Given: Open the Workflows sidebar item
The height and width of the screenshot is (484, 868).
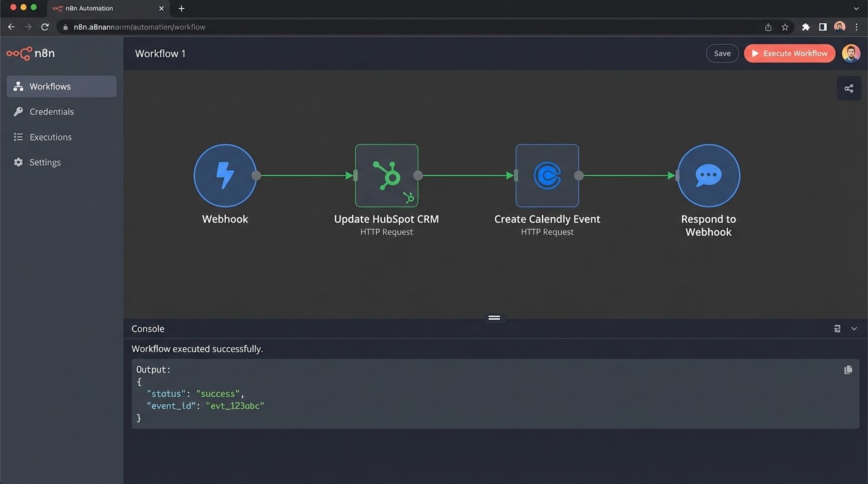Looking at the screenshot, I should [61, 86].
